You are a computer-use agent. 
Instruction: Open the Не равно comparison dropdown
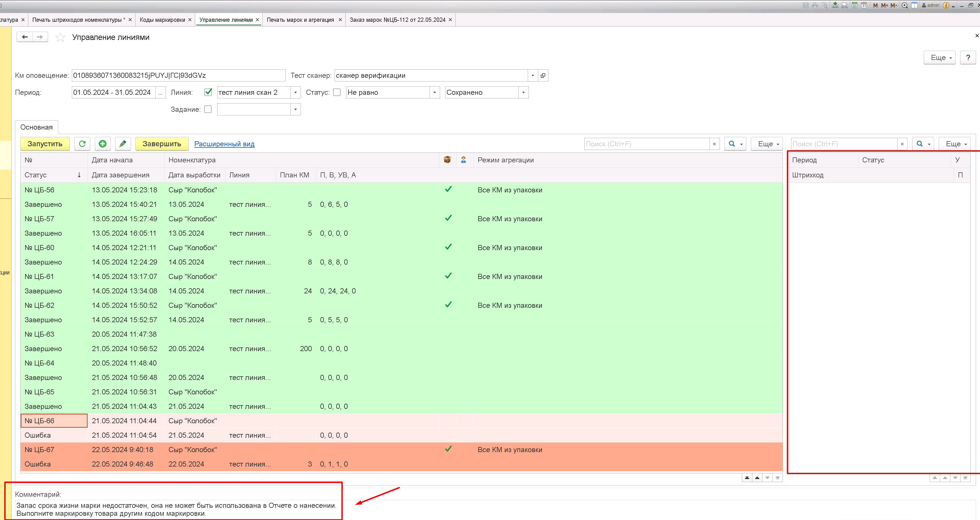click(435, 93)
